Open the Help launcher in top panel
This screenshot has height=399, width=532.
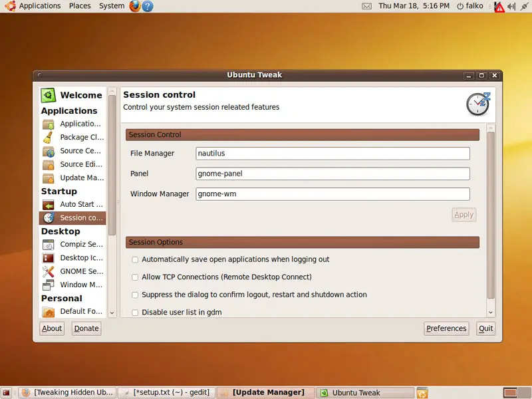[x=147, y=6]
